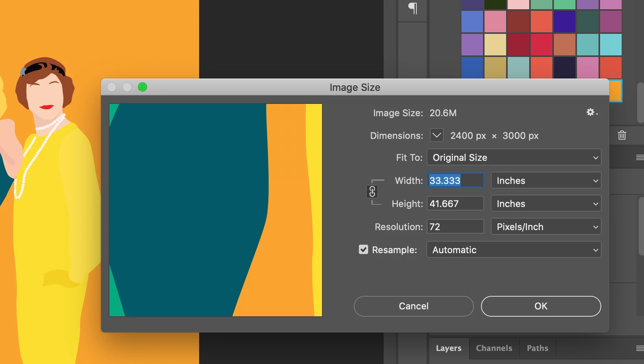
Task: Toggle the constrain proportions link icon
Action: coord(372,192)
